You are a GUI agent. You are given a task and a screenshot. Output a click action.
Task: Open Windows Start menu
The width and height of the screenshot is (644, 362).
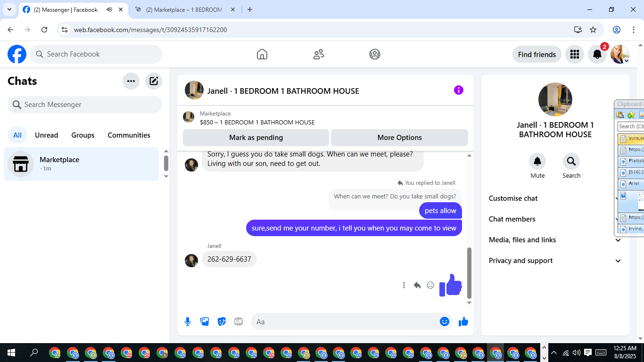pyautogui.click(x=11, y=353)
